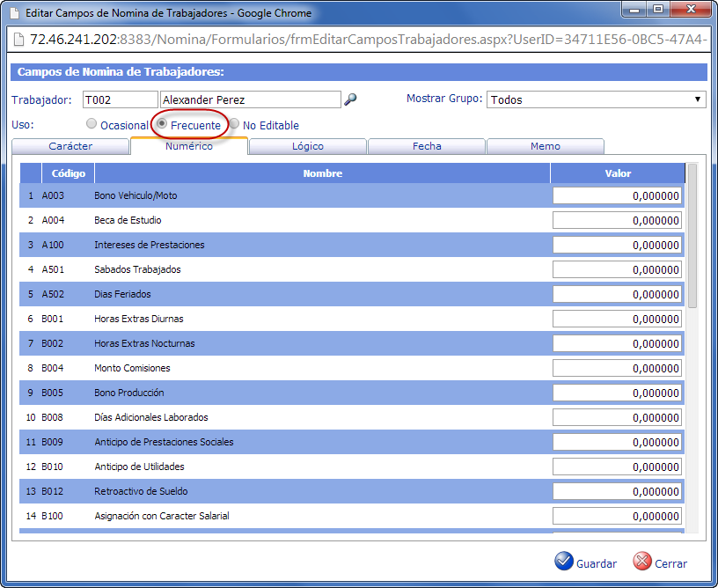Viewport: 718px width, 588px height.
Task: Click the worker name field Alexander Perez
Action: click(251, 99)
